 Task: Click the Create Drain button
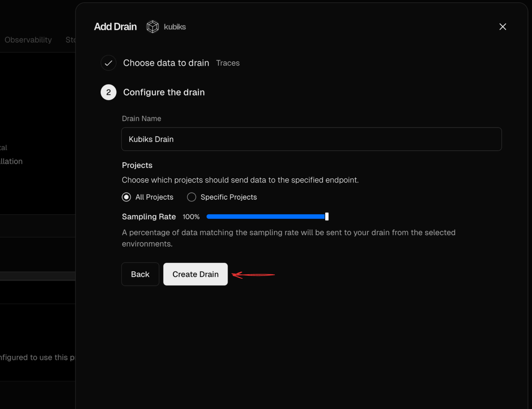(x=195, y=274)
